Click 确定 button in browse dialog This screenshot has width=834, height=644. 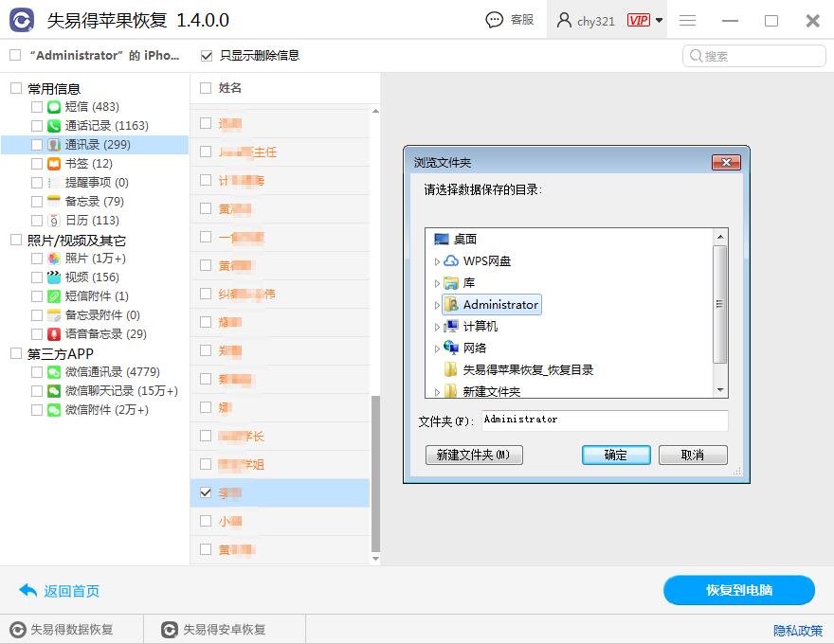[x=616, y=455]
